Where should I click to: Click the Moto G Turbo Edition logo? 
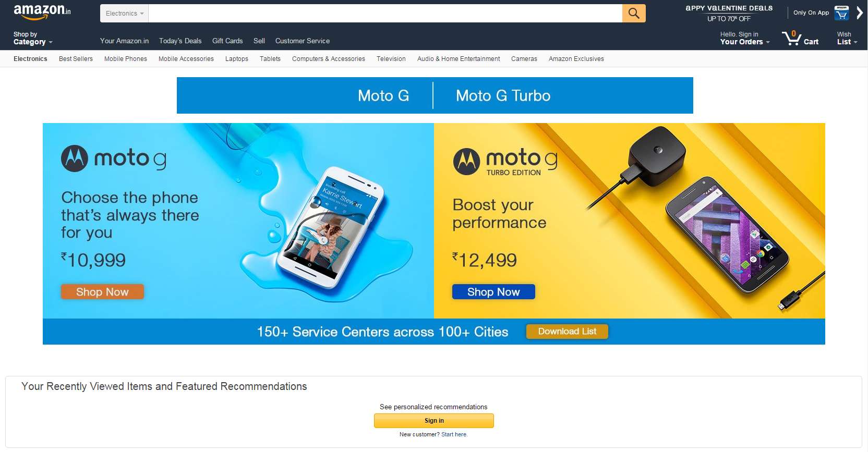point(505,162)
